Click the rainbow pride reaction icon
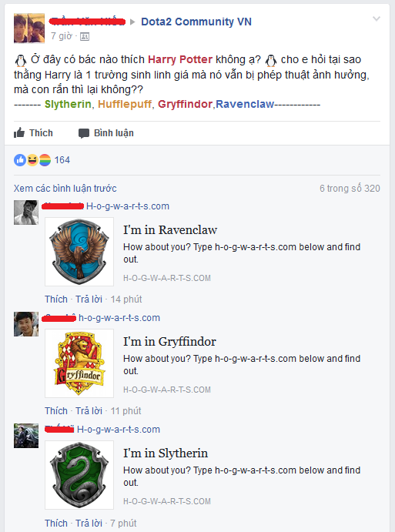The width and height of the screenshot is (395, 532). click(x=45, y=160)
